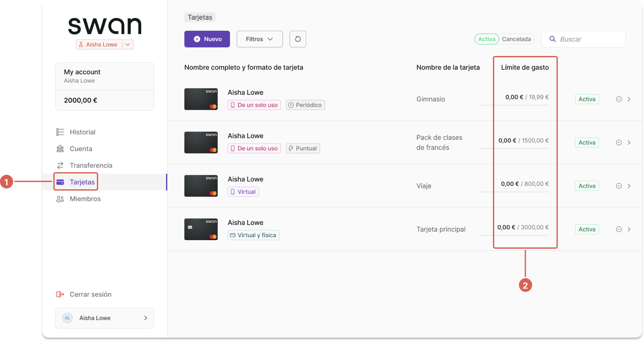Click the Aisha Lowe sandbox user badge
This screenshot has height=341, width=644.
105,44
